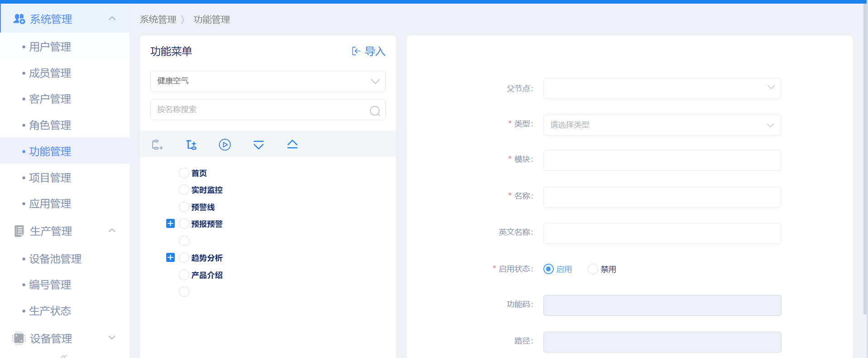Image resolution: width=868 pixels, height=358 pixels.
Task: Open the 类型 请选择类型 dropdown
Action: pyautogui.click(x=662, y=125)
